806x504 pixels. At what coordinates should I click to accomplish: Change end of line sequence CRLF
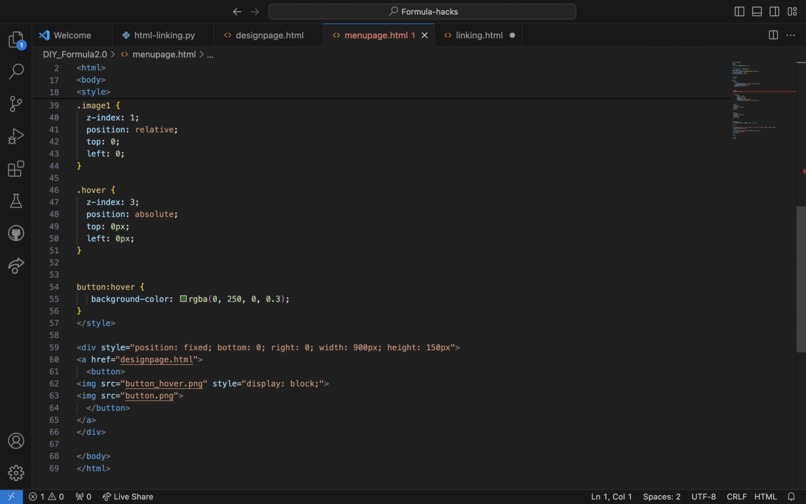click(736, 496)
